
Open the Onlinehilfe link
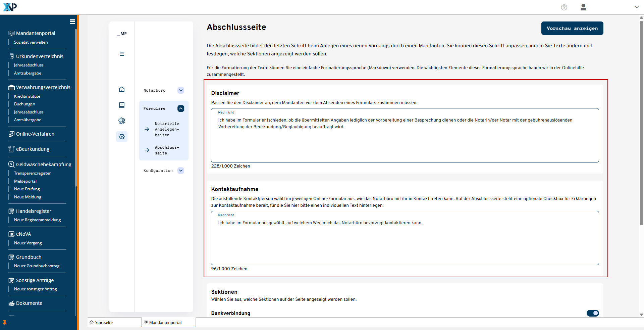click(573, 67)
